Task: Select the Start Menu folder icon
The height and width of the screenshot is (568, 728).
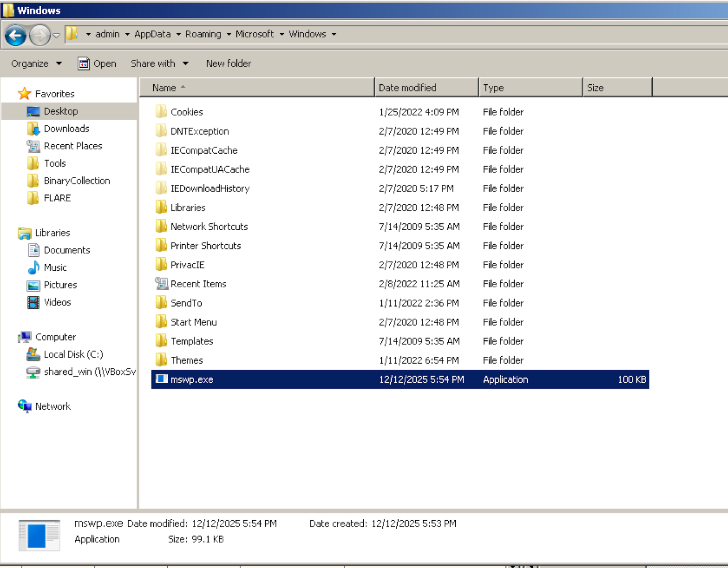Action: coord(161,322)
